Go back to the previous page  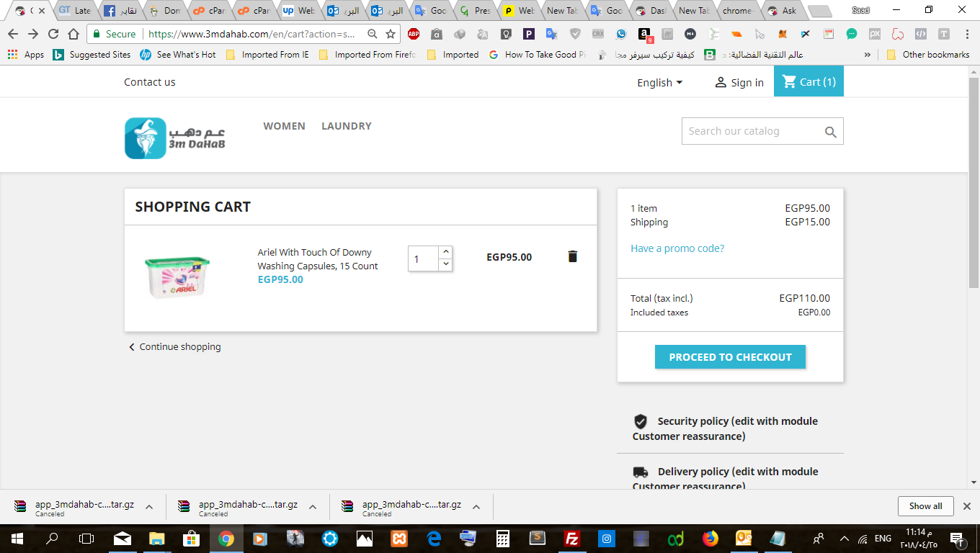pos(13,34)
